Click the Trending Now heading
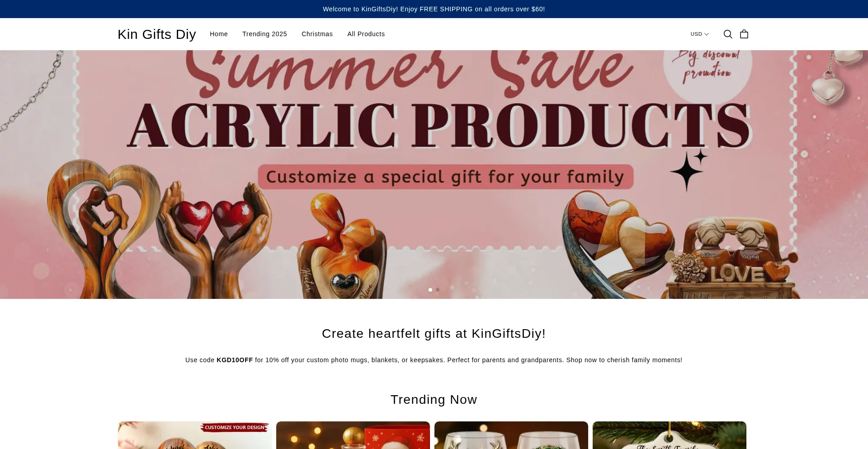The width and height of the screenshot is (868, 449). click(x=434, y=400)
